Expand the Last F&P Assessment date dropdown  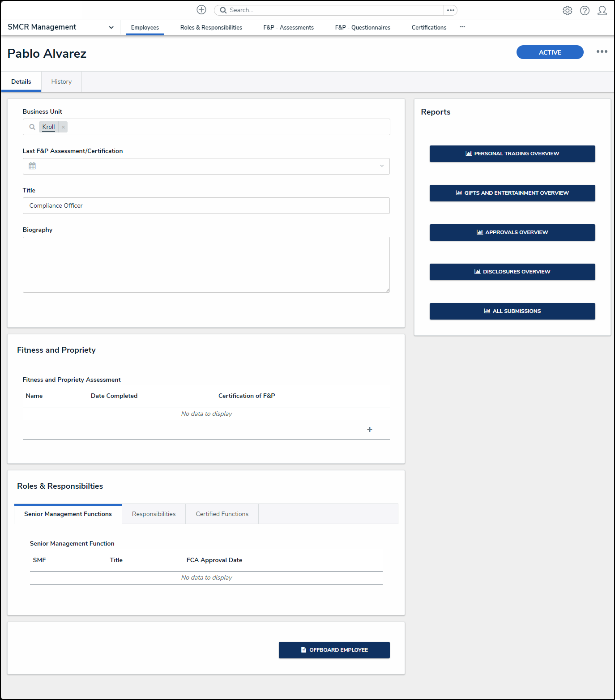pyautogui.click(x=381, y=166)
